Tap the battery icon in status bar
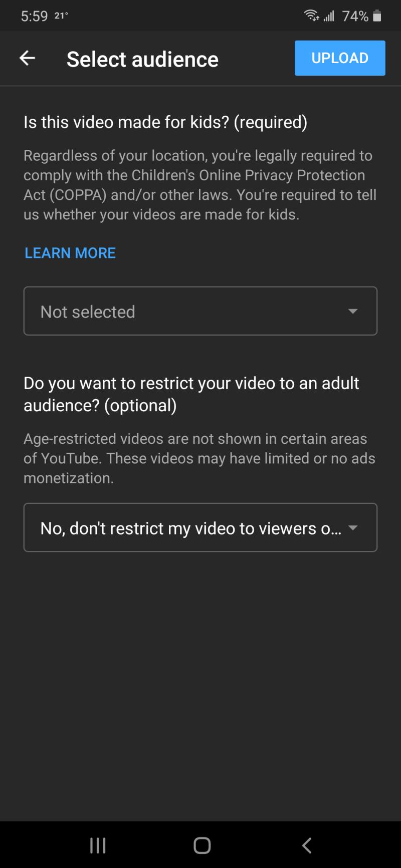Viewport: 401px width, 868px height. [377, 16]
